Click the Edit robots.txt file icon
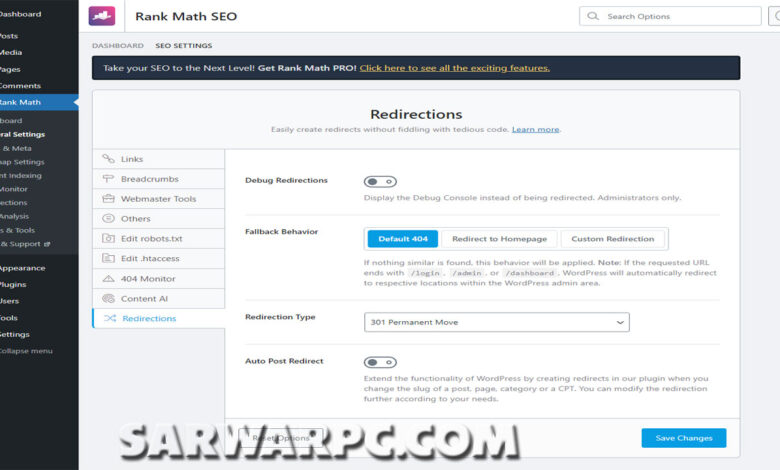 pos(108,238)
